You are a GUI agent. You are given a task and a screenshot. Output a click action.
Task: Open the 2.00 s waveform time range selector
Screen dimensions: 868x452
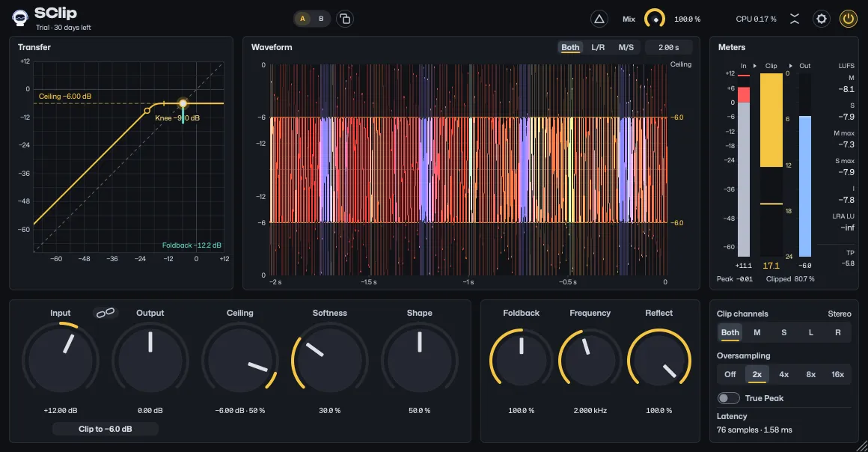pyautogui.click(x=669, y=48)
